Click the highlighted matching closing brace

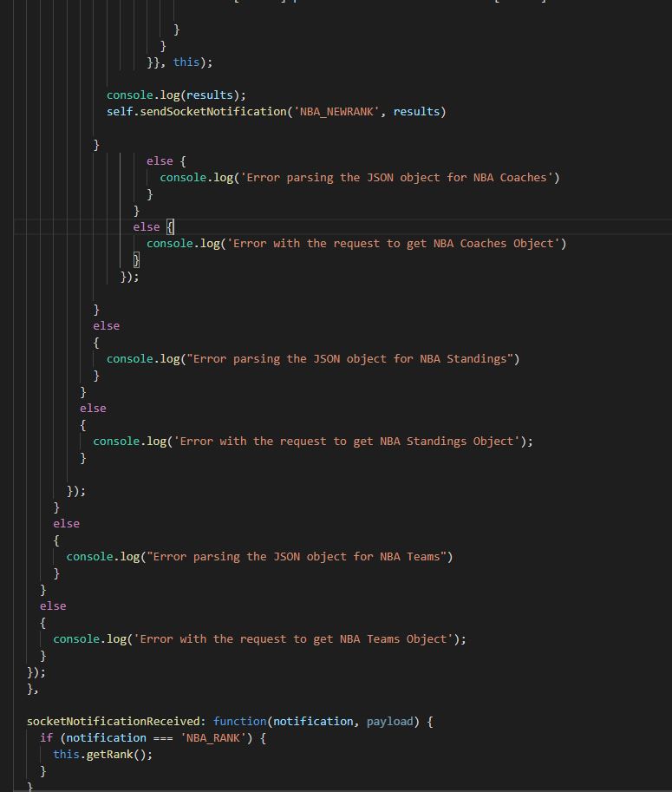[x=136, y=260]
